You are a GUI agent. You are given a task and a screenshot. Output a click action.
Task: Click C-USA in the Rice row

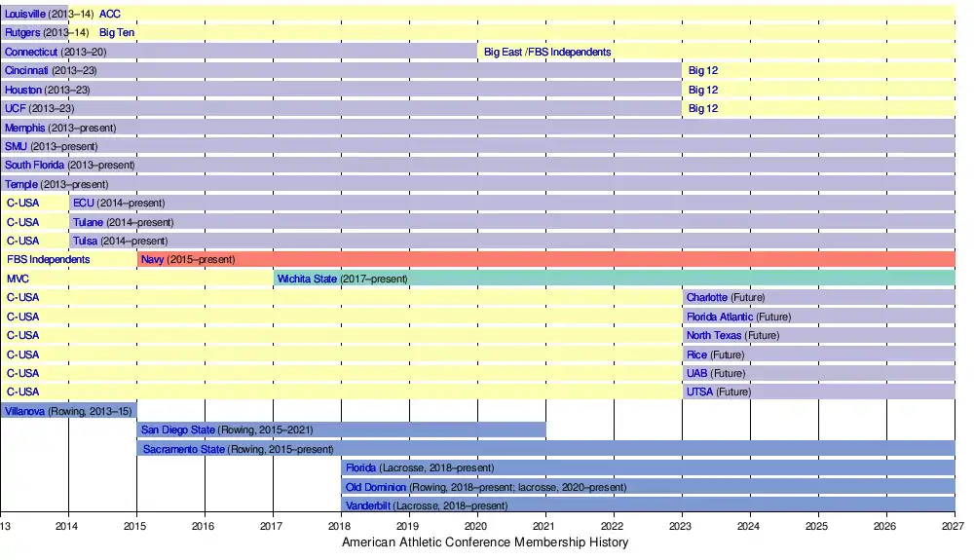pos(23,355)
